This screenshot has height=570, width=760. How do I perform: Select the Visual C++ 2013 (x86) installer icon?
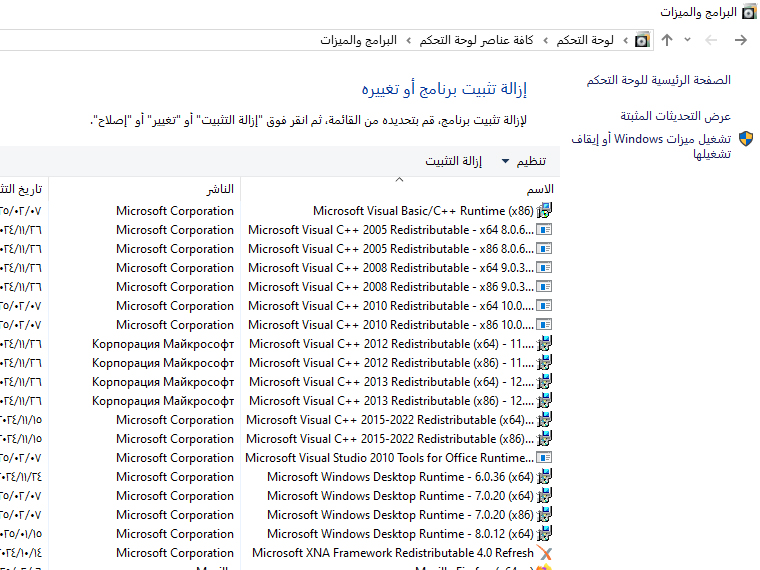tap(544, 401)
